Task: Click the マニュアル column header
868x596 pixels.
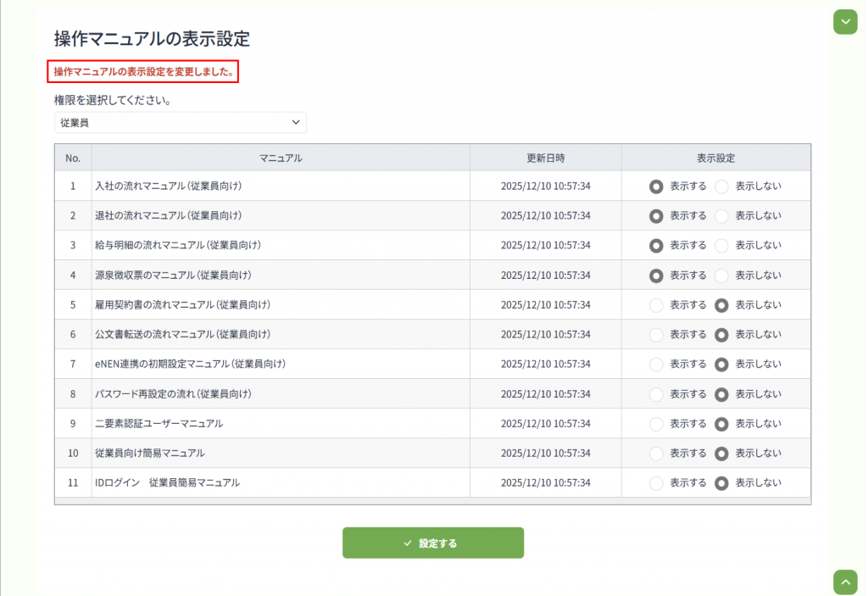Action: point(281,158)
